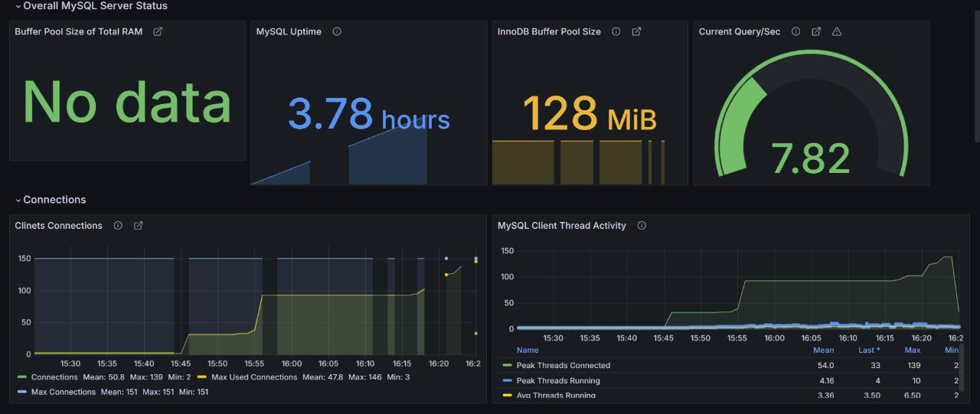Screen dimensions: 980x414
Task: Open the MySQL Client Thread Activity title menu
Action: point(562,226)
